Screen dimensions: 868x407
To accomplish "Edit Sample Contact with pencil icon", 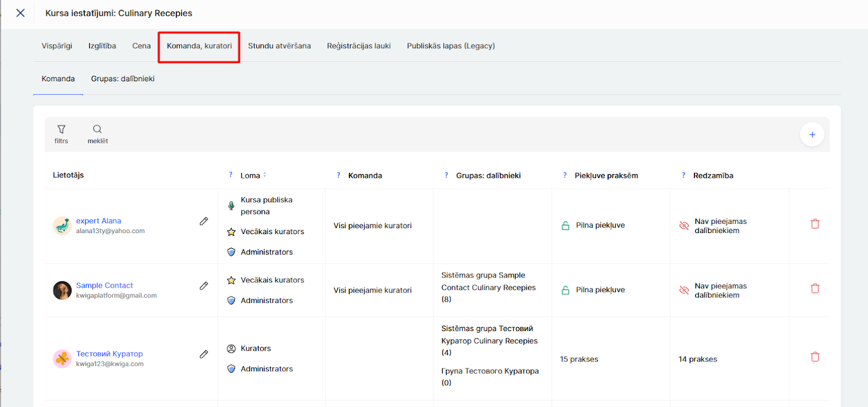I will (x=204, y=286).
